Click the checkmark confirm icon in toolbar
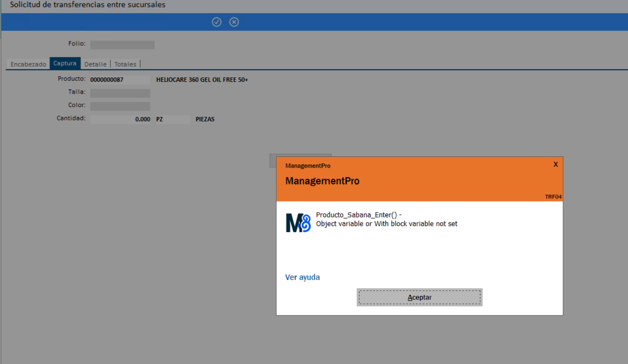This screenshot has width=628, height=364. tap(217, 22)
